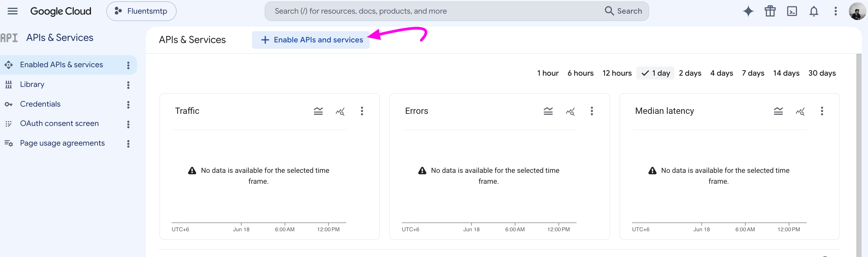Open Page usage agreements in sidebar

(x=62, y=143)
